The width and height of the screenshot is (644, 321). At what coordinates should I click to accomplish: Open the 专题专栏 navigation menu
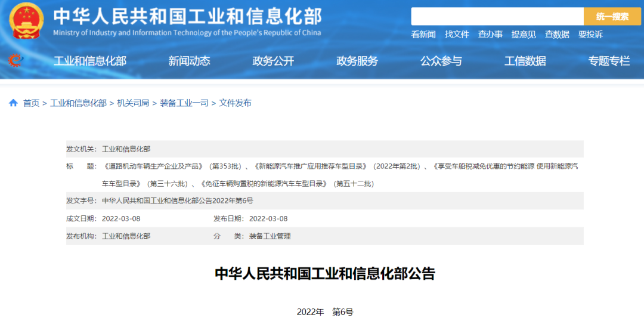pyautogui.click(x=609, y=61)
